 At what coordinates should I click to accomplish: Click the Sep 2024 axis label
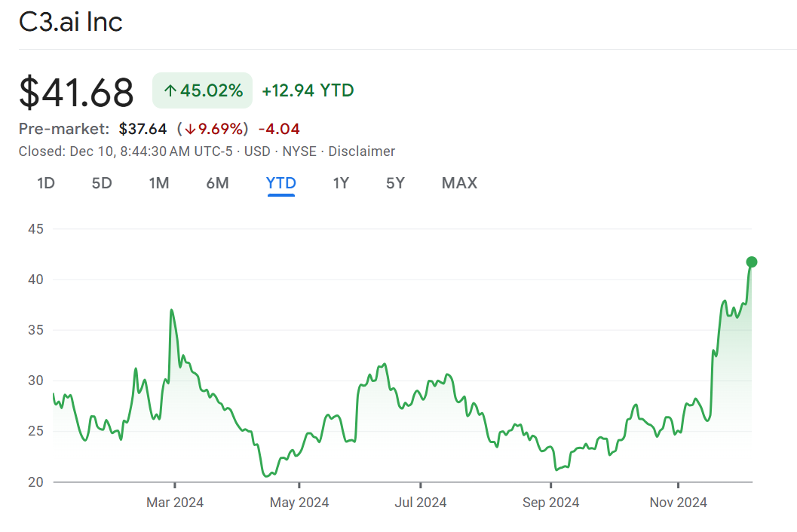(550, 503)
